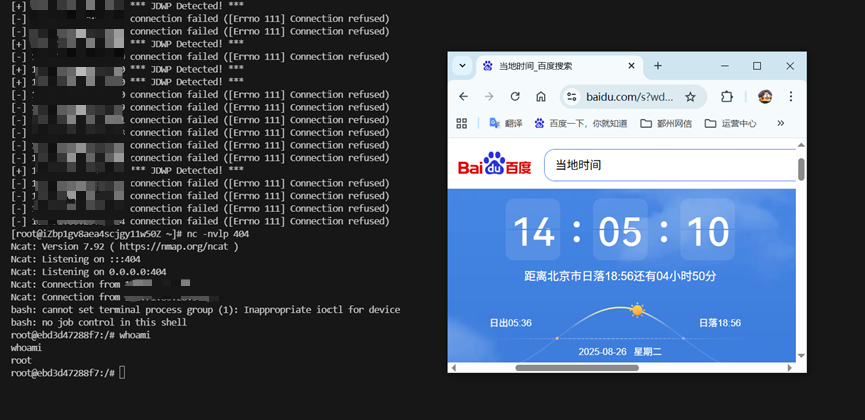View site information icon in address bar
The width and height of the screenshot is (865, 420).
tap(571, 97)
